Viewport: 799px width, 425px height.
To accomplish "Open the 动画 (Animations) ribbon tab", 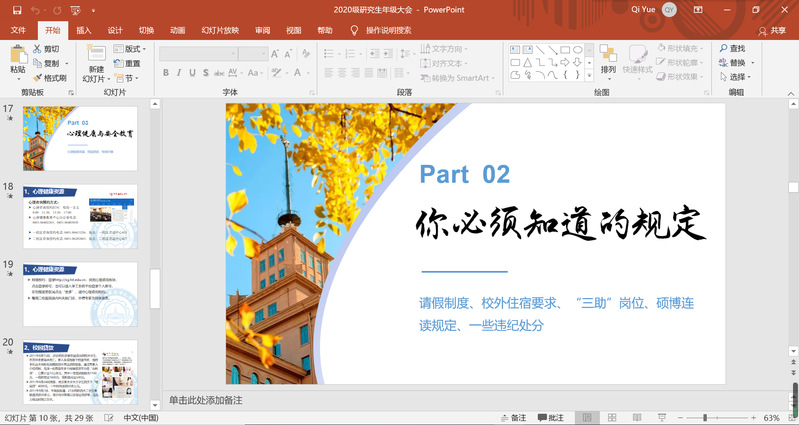I will click(x=177, y=30).
